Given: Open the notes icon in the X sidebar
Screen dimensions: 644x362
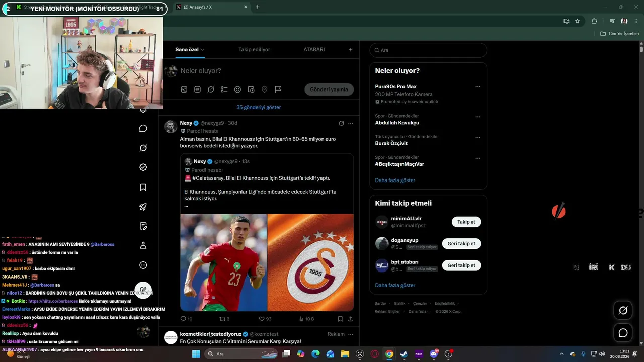Looking at the screenshot, I should pos(143,226).
